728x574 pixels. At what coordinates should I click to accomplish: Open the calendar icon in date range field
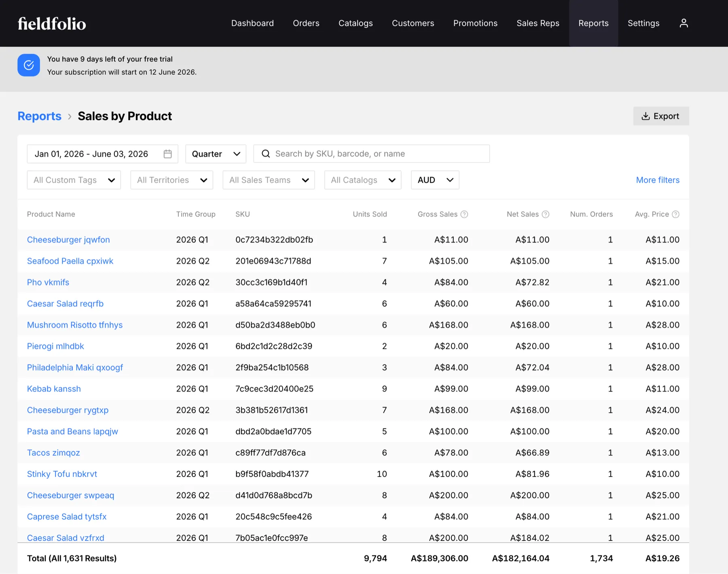[167, 154]
